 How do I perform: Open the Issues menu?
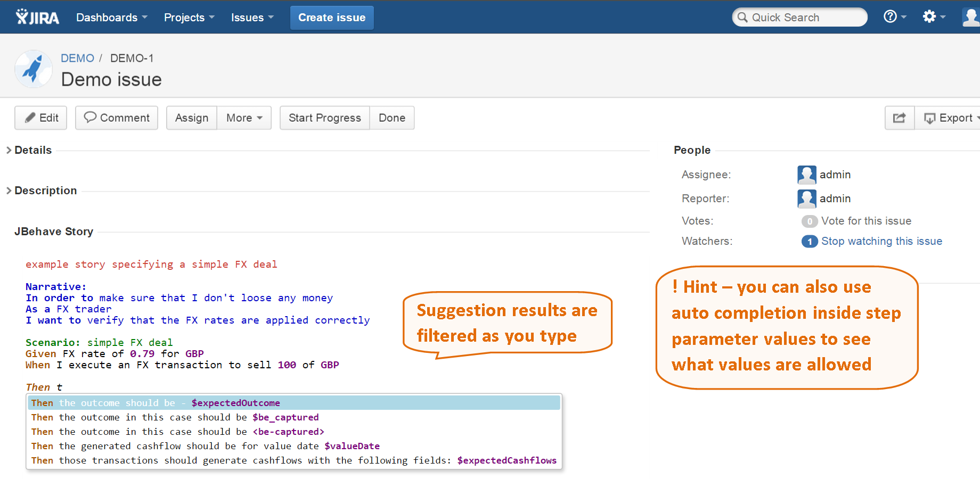click(252, 18)
